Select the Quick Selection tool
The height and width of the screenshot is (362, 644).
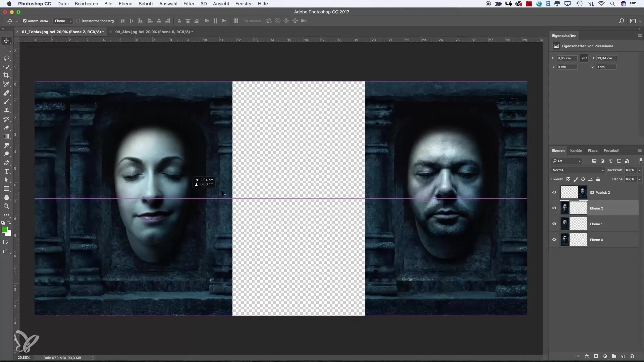point(6,67)
